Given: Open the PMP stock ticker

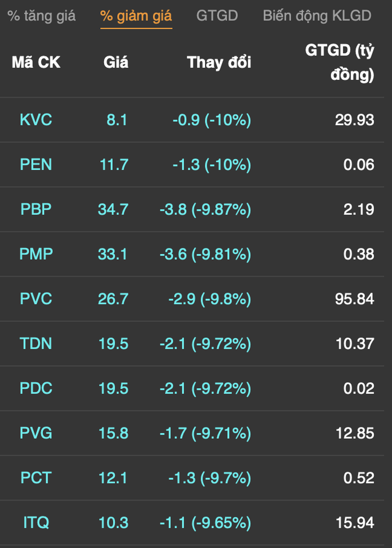Looking at the screenshot, I should click(36, 254).
